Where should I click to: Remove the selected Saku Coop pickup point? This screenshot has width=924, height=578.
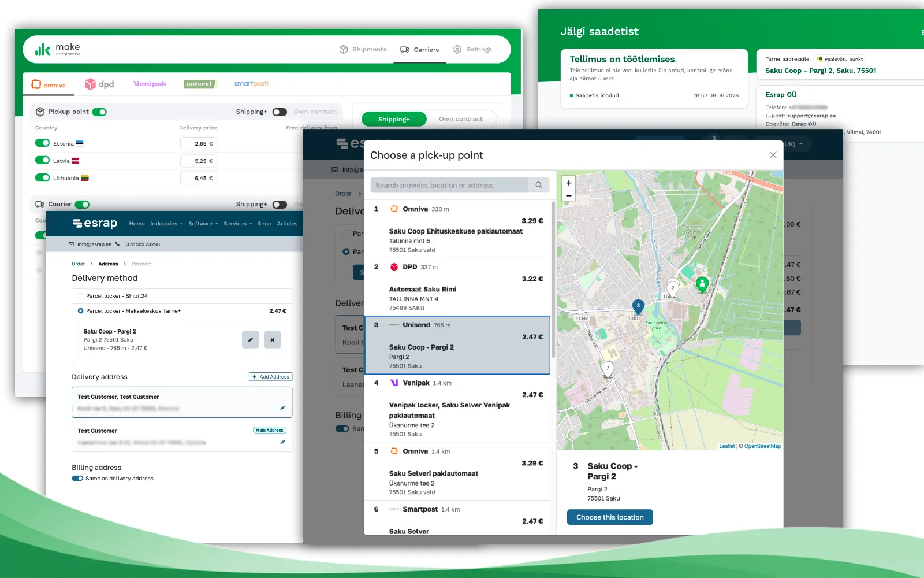[273, 340]
